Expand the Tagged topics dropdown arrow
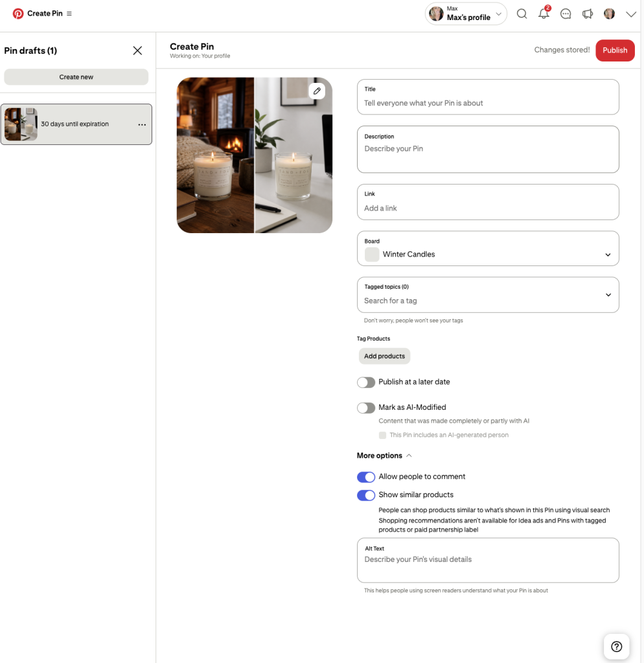The height and width of the screenshot is (663, 644). 608,295
